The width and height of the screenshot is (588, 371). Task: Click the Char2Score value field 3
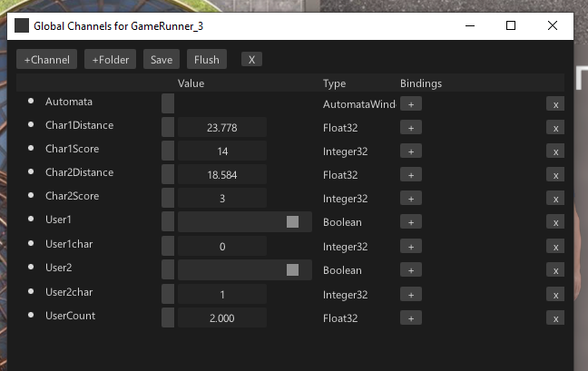(222, 199)
